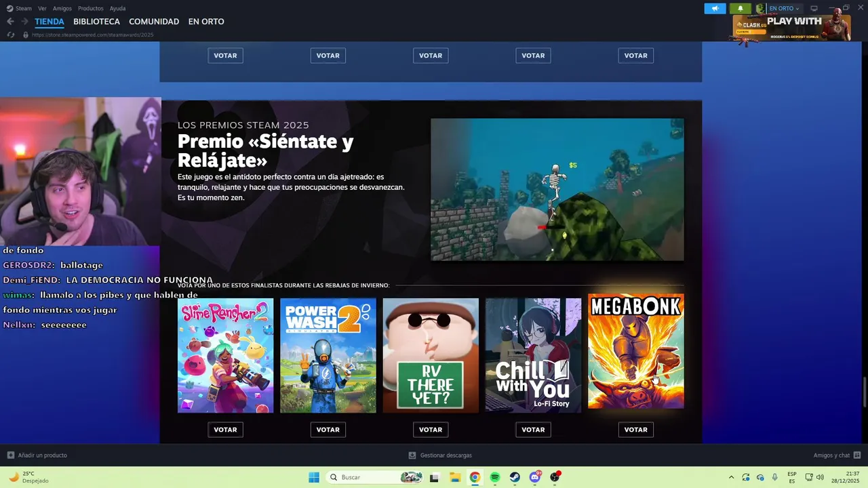Open Gestionar descargas
Viewport: 868px width, 488px height.
pos(446,455)
